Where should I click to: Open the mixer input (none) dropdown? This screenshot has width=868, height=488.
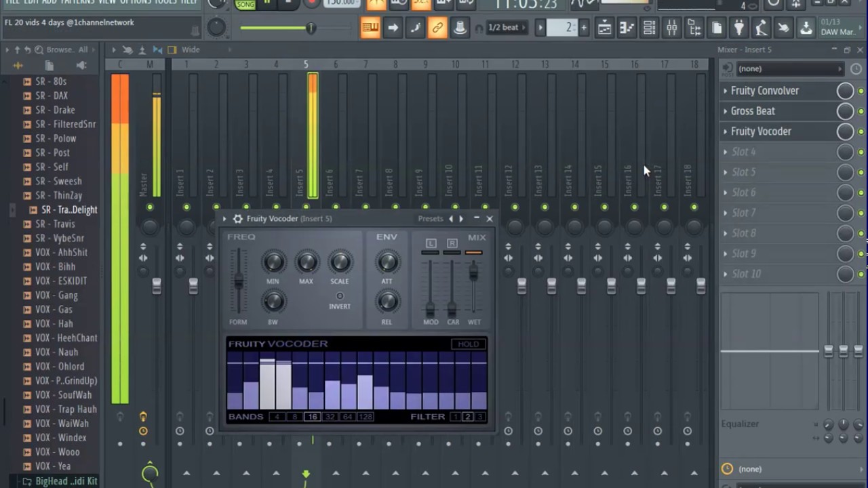[789, 68]
